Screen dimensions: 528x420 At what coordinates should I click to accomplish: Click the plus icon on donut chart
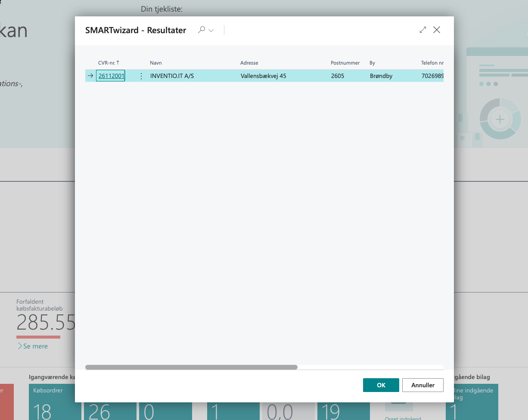pyautogui.click(x=500, y=119)
